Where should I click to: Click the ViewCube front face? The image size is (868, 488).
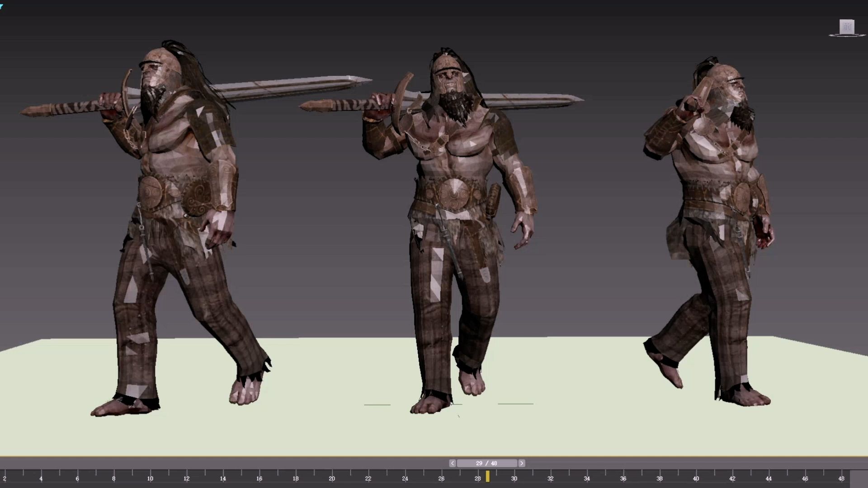[x=847, y=27]
